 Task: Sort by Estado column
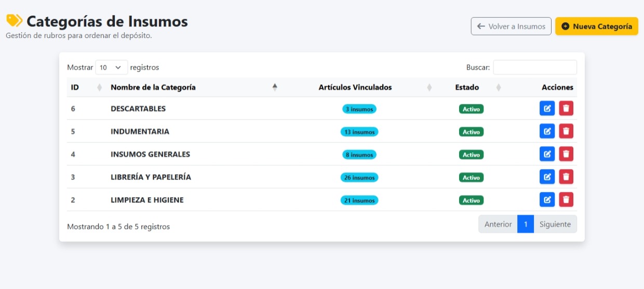pyautogui.click(x=471, y=87)
